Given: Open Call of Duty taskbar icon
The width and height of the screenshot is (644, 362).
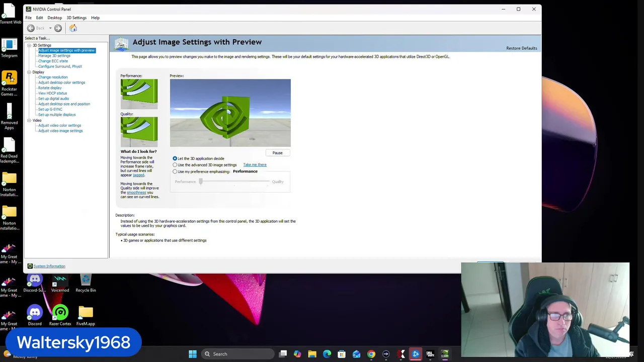Looking at the screenshot, I should pos(430,354).
